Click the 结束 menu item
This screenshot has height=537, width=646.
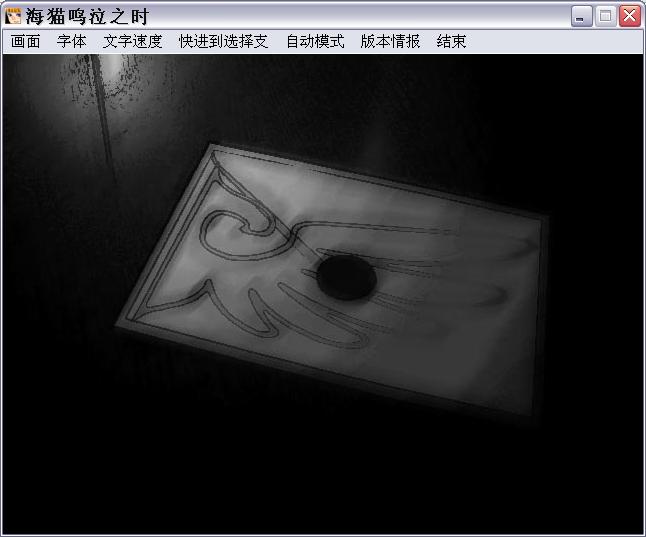pos(451,42)
